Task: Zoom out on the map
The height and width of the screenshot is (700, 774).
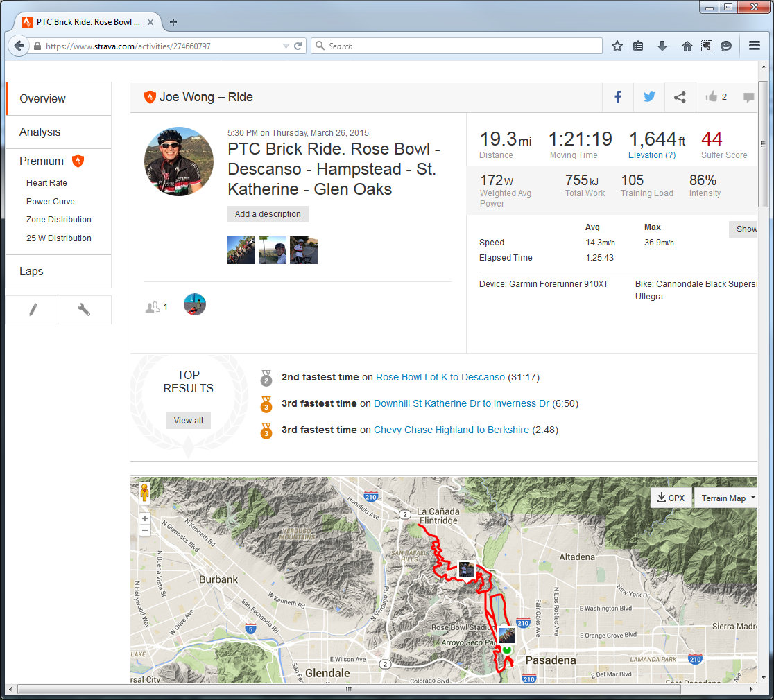Action: tap(145, 530)
